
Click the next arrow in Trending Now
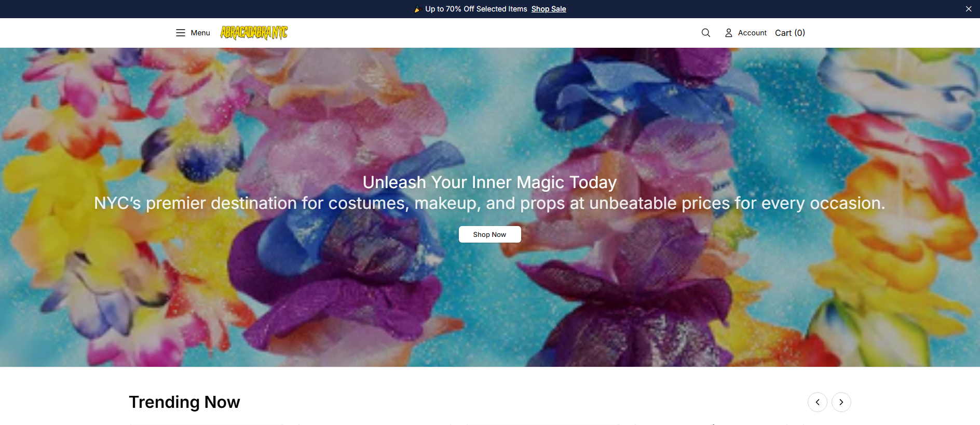point(841,402)
